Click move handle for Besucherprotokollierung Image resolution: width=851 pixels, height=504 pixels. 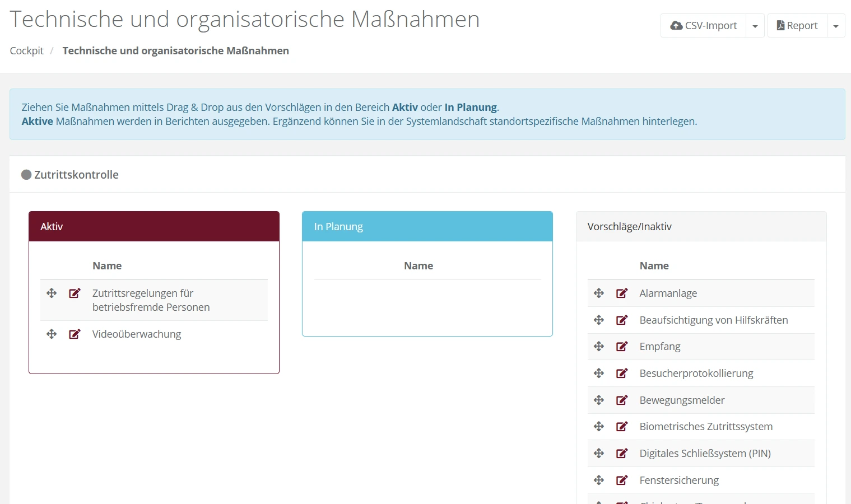click(599, 374)
